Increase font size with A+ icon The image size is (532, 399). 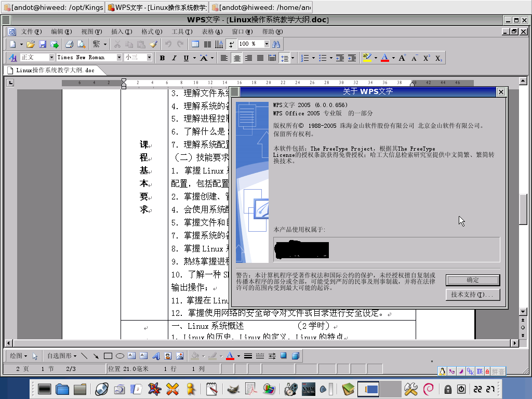pos(402,58)
